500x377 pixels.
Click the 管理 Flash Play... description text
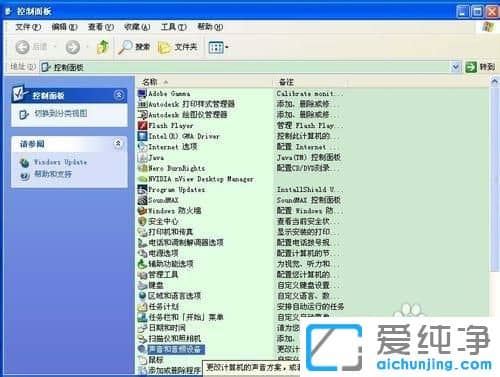(310, 126)
